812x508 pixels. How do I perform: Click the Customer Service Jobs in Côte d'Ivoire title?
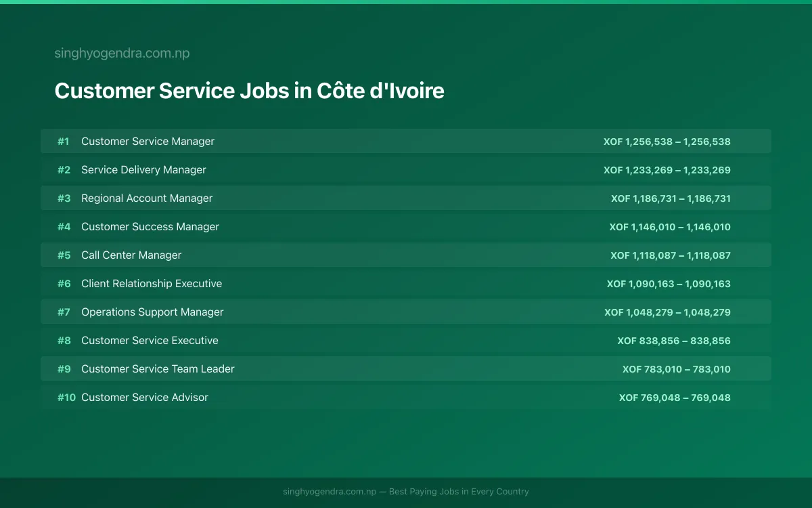click(250, 91)
